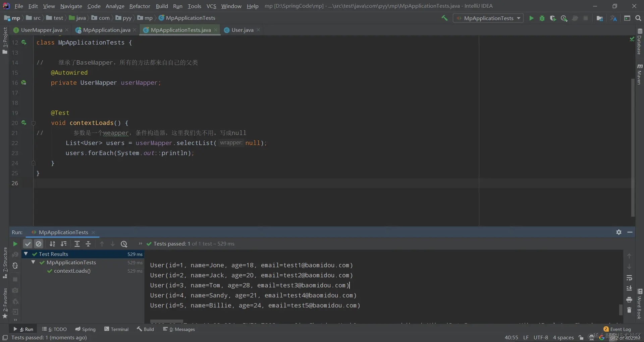Screen dimensions: 644x342
Task: Open indentation setting 4 spaces
Action: [563, 338]
